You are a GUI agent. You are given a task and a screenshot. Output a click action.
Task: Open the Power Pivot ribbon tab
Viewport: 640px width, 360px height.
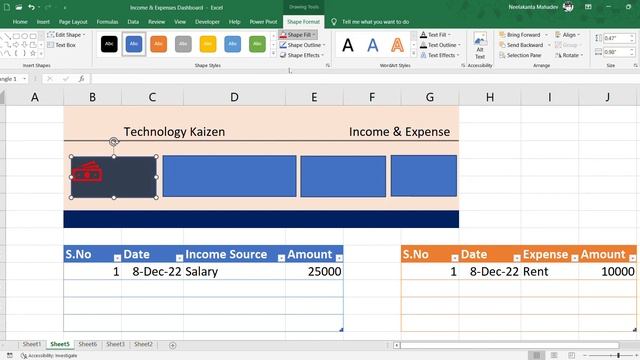pyautogui.click(x=263, y=22)
